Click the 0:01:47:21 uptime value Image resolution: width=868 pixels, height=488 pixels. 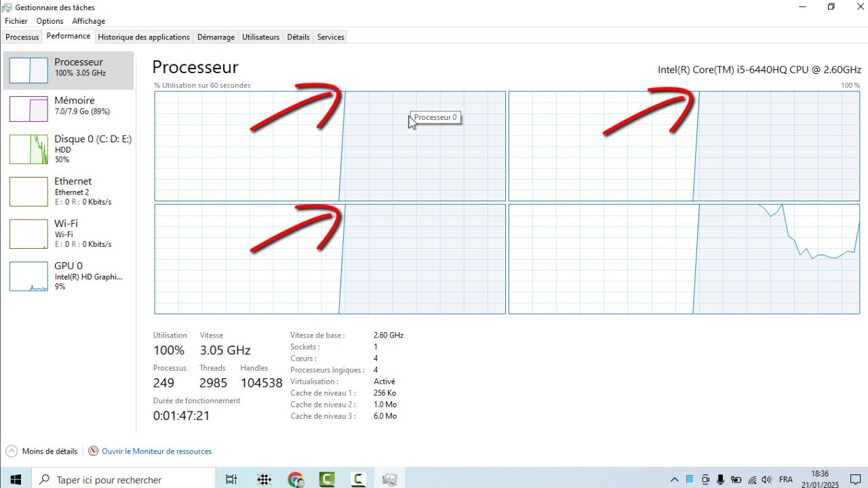click(x=181, y=415)
